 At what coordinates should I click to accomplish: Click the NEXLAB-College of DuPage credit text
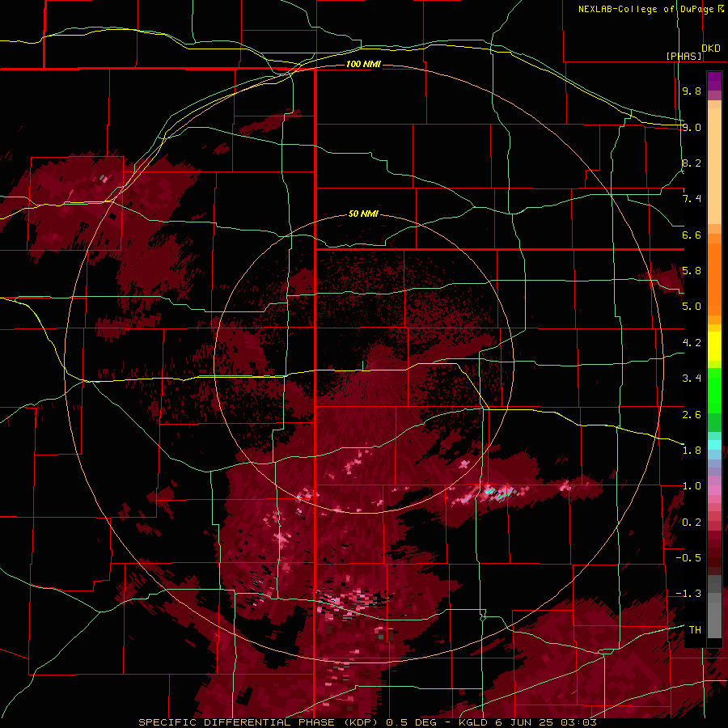coord(645,9)
